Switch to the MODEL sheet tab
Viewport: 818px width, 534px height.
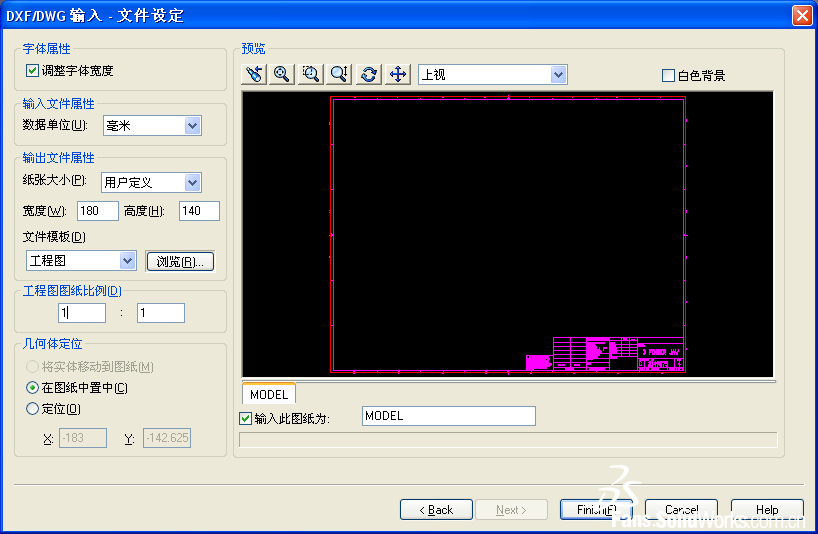(269, 394)
